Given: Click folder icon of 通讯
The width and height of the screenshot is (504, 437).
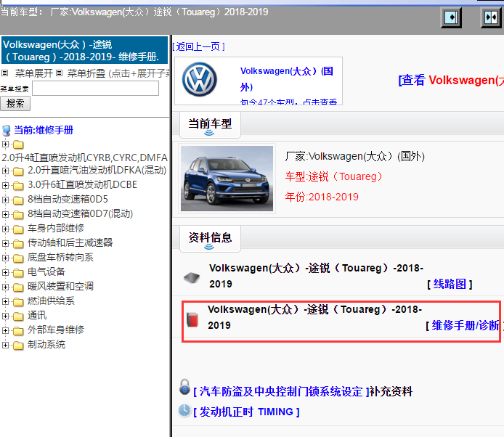Looking at the screenshot, I should pos(18,316).
